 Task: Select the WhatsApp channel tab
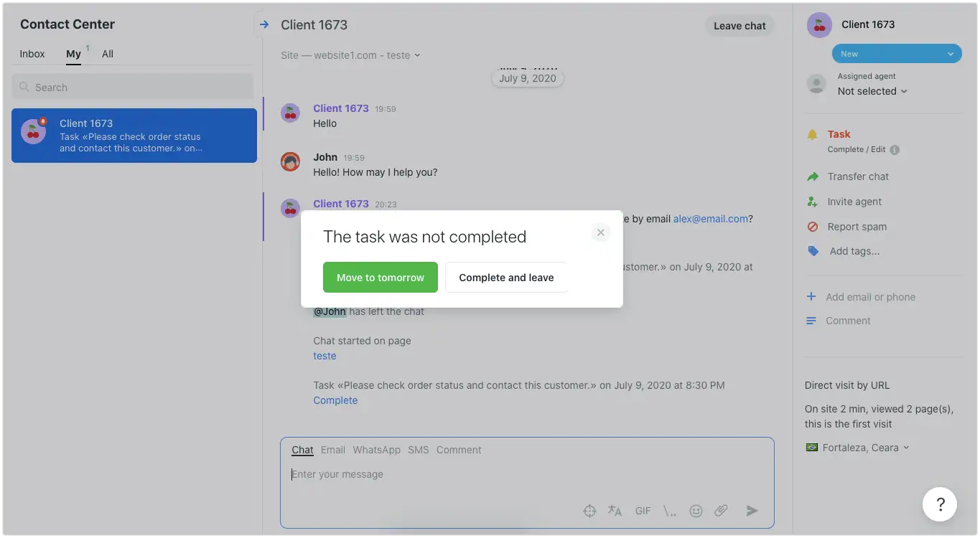(x=376, y=450)
